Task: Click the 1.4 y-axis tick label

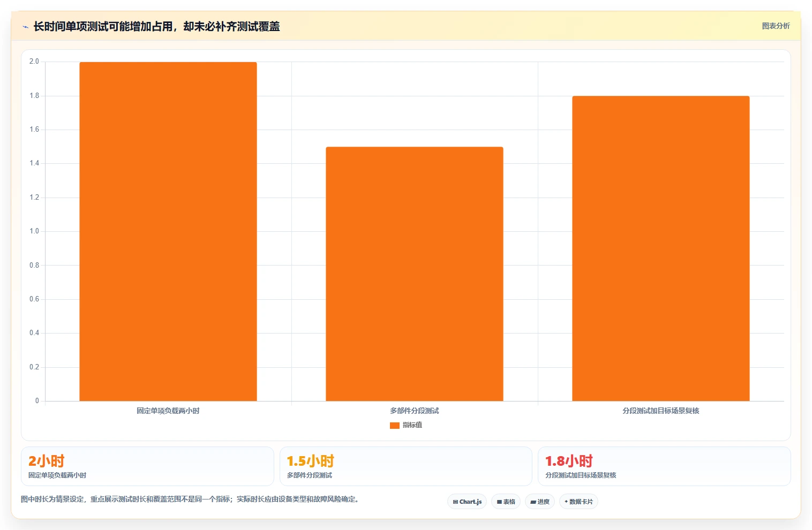Action: tap(34, 163)
